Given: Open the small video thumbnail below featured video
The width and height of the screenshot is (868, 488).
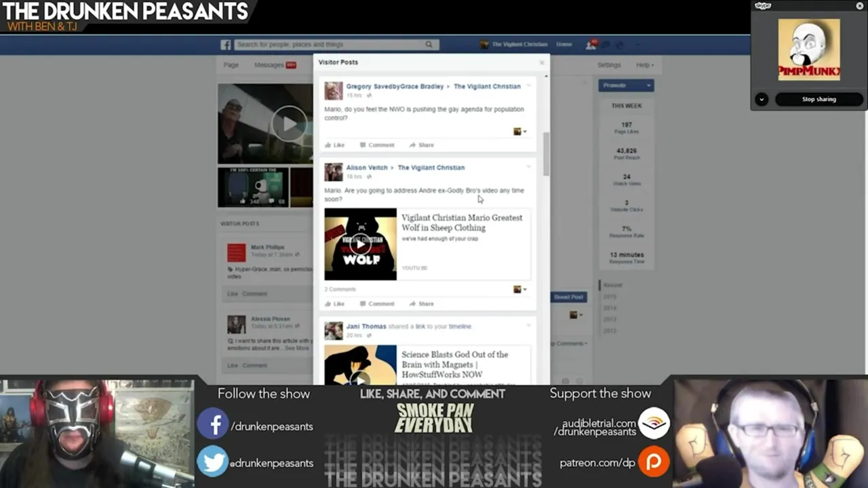Looking at the screenshot, I should pyautogui.click(x=253, y=187).
